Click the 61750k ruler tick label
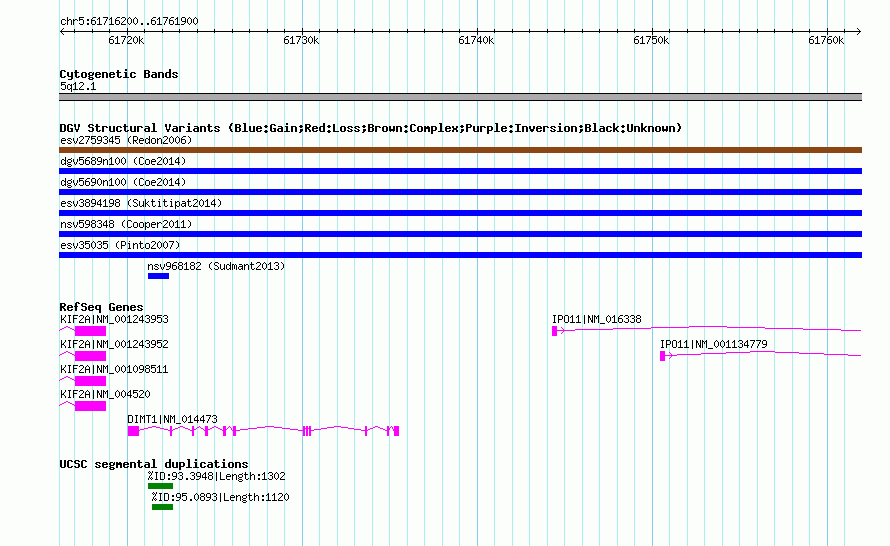 pos(651,40)
